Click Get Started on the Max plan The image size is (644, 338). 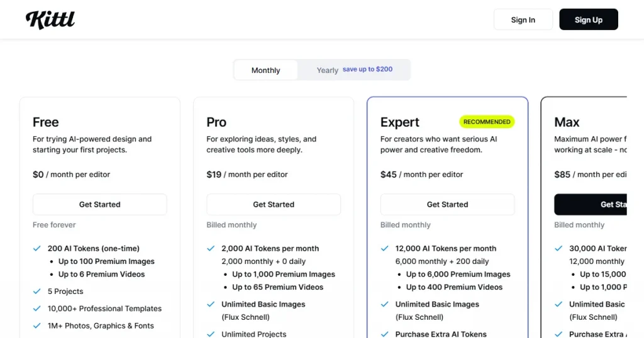pyautogui.click(x=591, y=204)
